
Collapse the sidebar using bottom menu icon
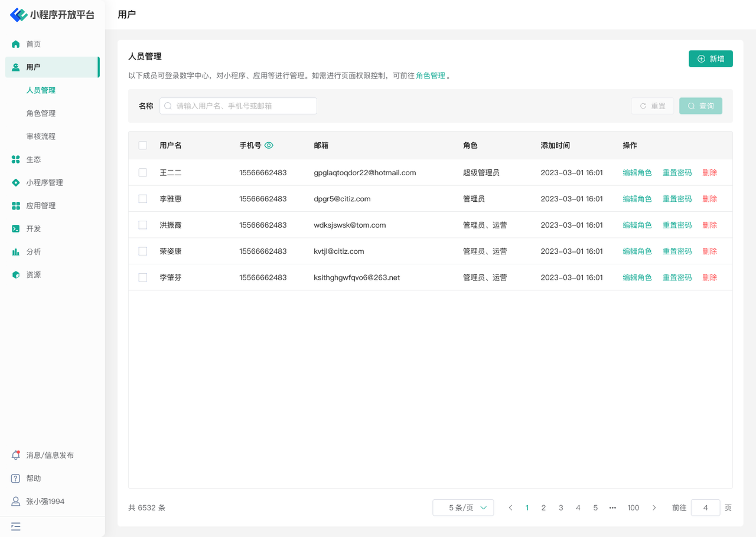point(16,526)
